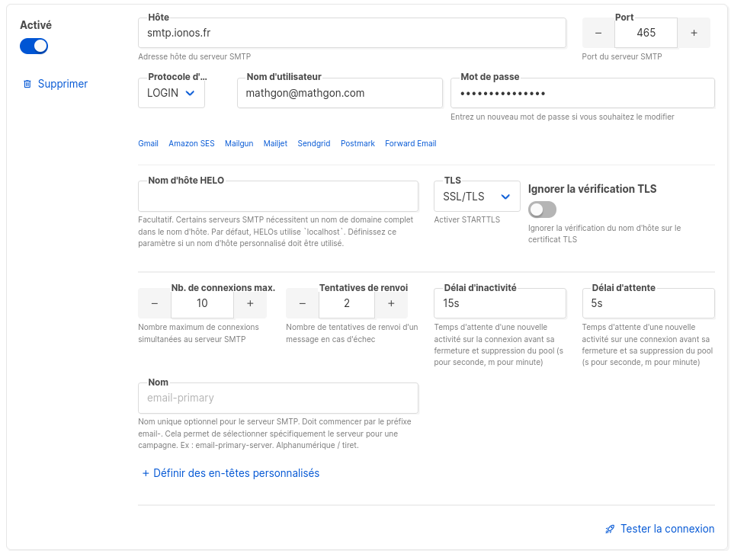Image resolution: width=731 pixels, height=560 pixels.
Task: Enable Ignorer la vérification TLS toggle
Action: 542,209
